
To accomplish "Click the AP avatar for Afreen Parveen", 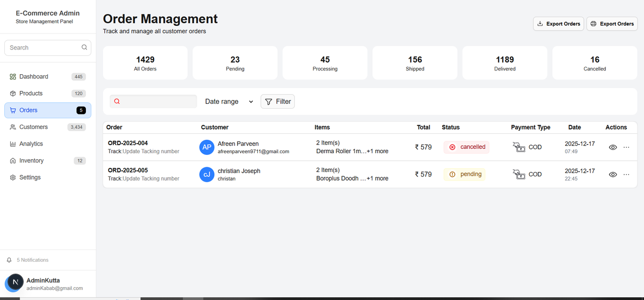I will (207, 147).
